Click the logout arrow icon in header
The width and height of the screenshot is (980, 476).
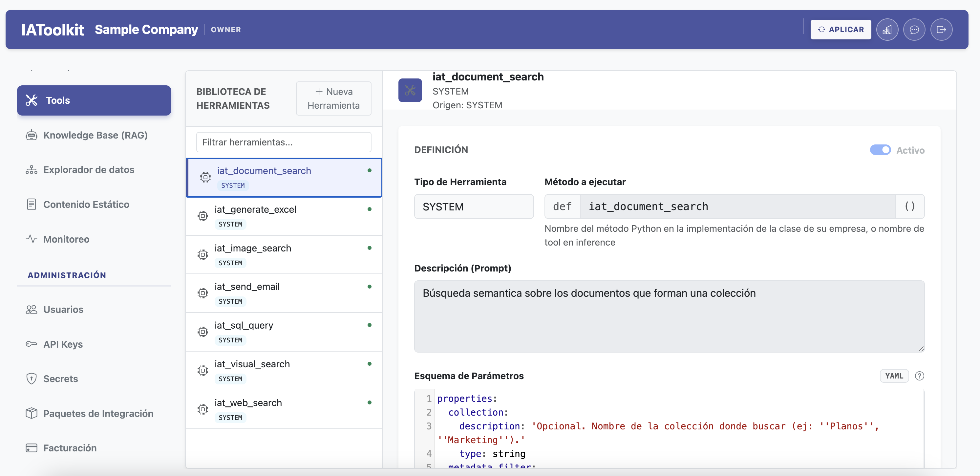(941, 30)
